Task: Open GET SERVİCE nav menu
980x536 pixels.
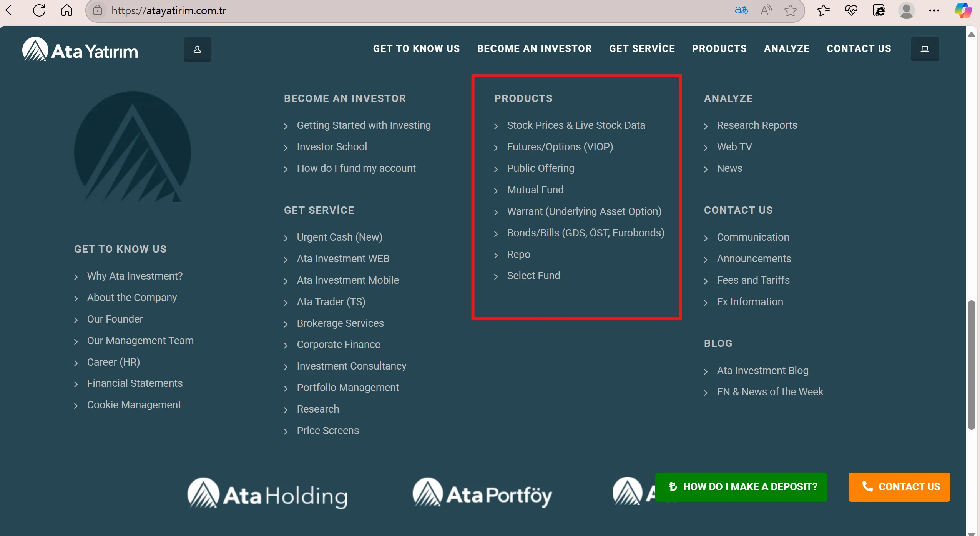Action: [x=642, y=49]
